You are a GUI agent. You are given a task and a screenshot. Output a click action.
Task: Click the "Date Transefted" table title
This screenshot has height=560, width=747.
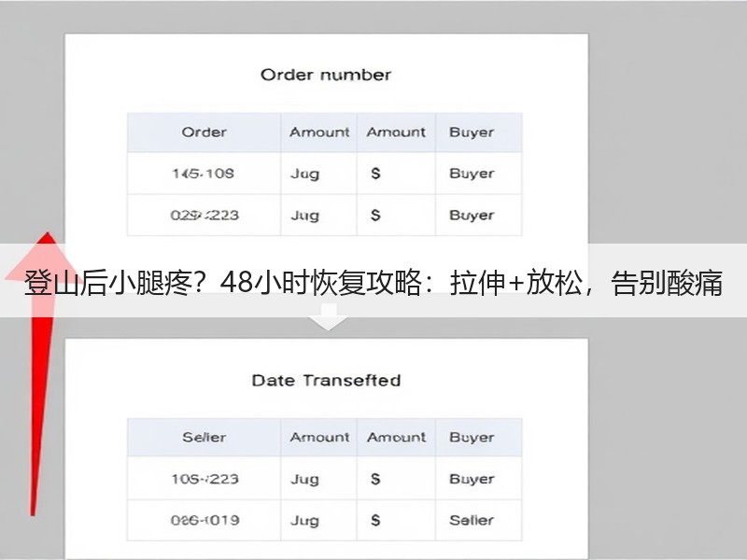(326, 381)
